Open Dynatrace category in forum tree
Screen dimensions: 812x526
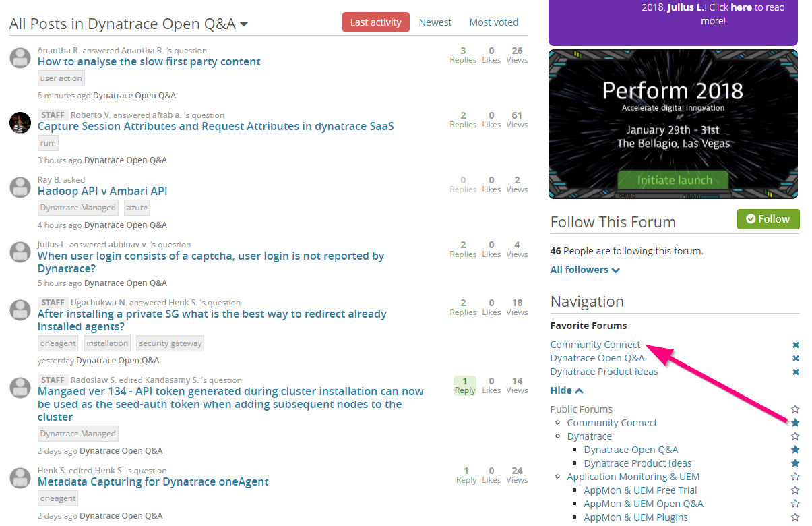point(590,436)
